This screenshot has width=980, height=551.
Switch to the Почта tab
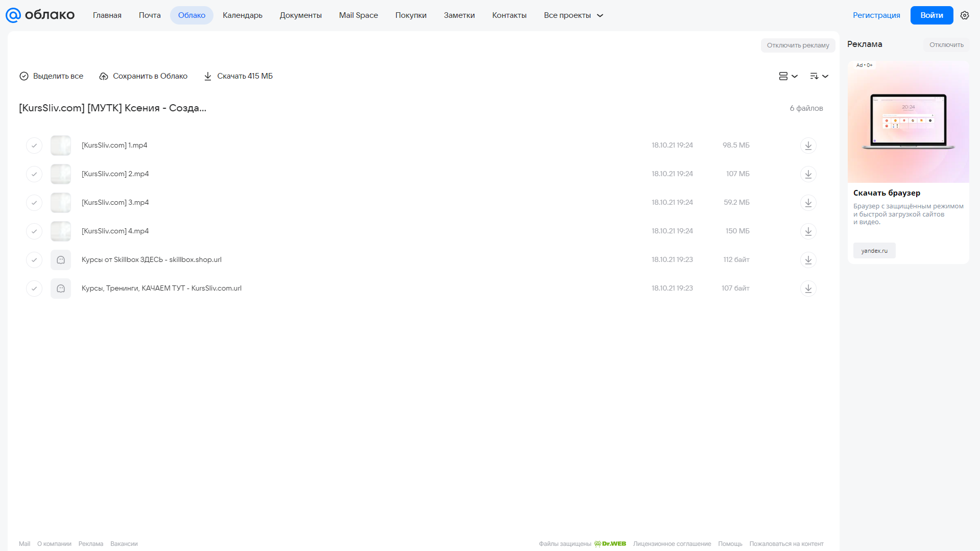tap(150, 15)
